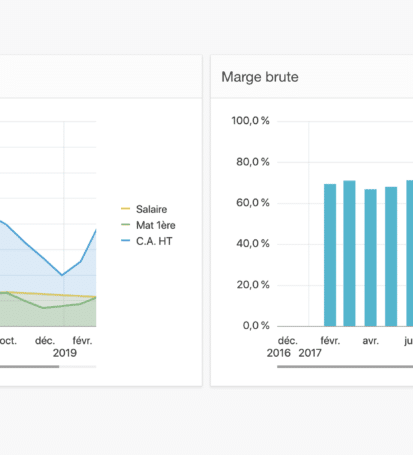This screenshot has width=413, height=455.
Task: Select the fourth bar in Marge brute chart
Action: click(391, 256)
